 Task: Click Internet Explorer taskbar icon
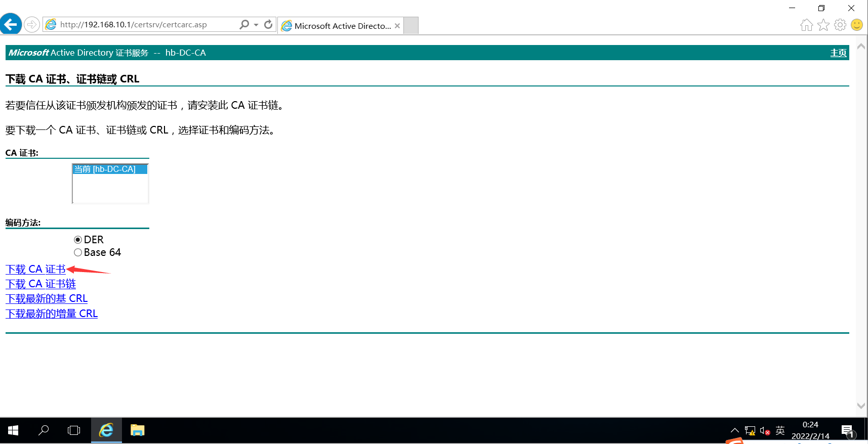[x=106, y=430]
